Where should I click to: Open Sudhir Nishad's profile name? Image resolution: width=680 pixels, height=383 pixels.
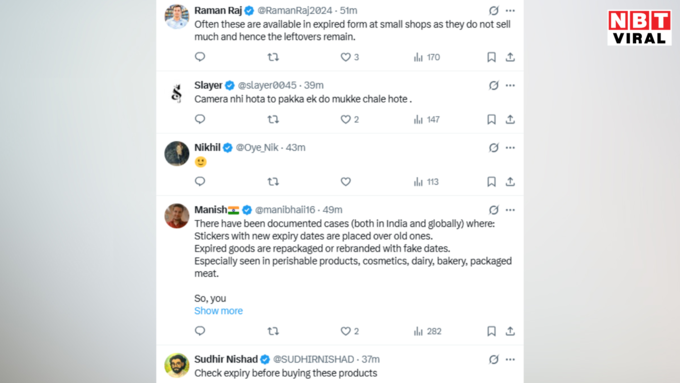click(x=226, y=360)
